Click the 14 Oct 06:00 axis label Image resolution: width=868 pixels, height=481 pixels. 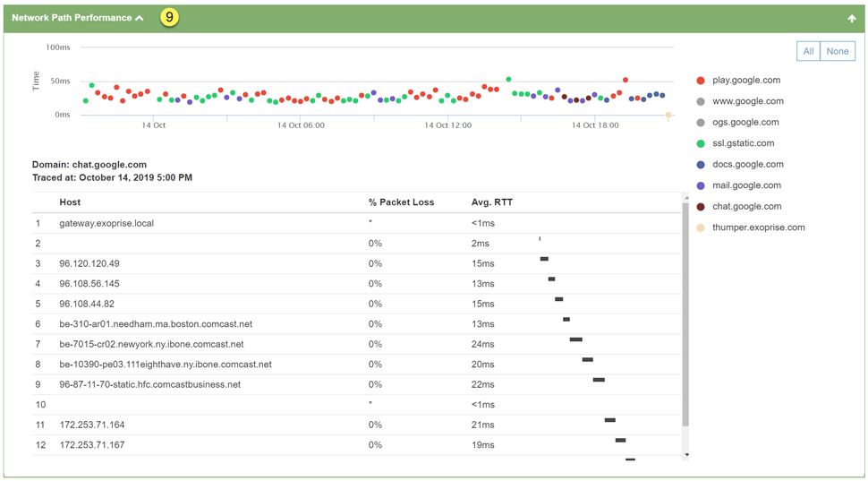point(301,125)
